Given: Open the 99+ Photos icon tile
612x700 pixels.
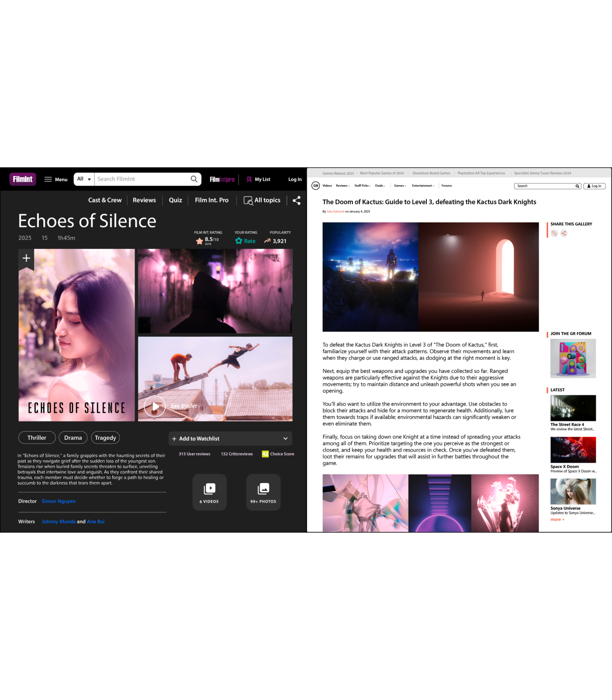Looking at the screenshot, I should coord(263,492).
